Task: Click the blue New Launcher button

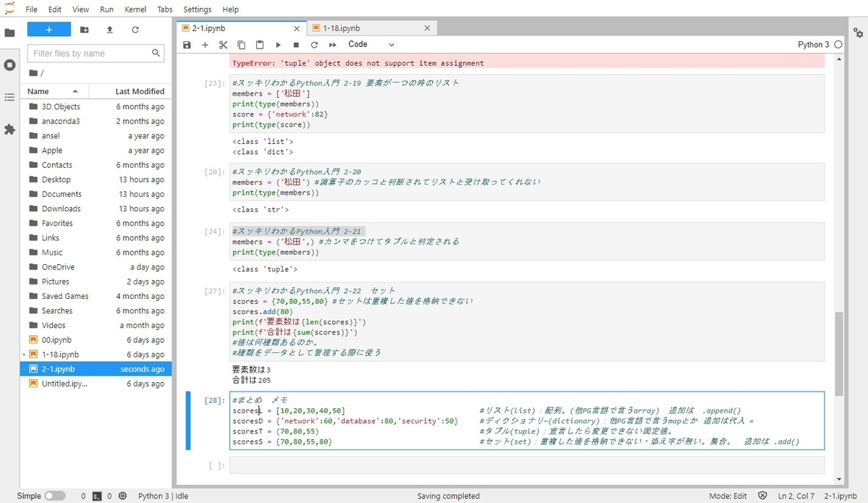Action: [x=49, y=30]
